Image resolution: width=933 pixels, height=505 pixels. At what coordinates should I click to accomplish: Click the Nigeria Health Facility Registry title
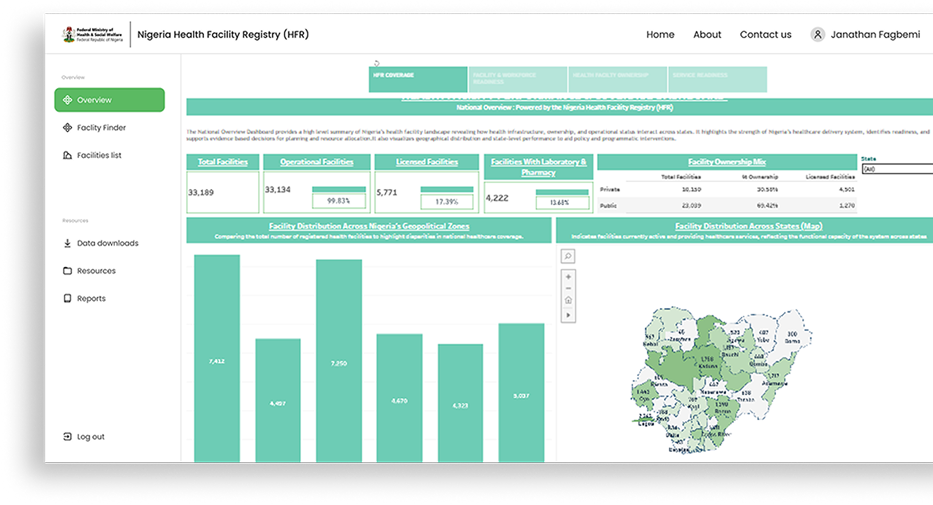[223, 34]
